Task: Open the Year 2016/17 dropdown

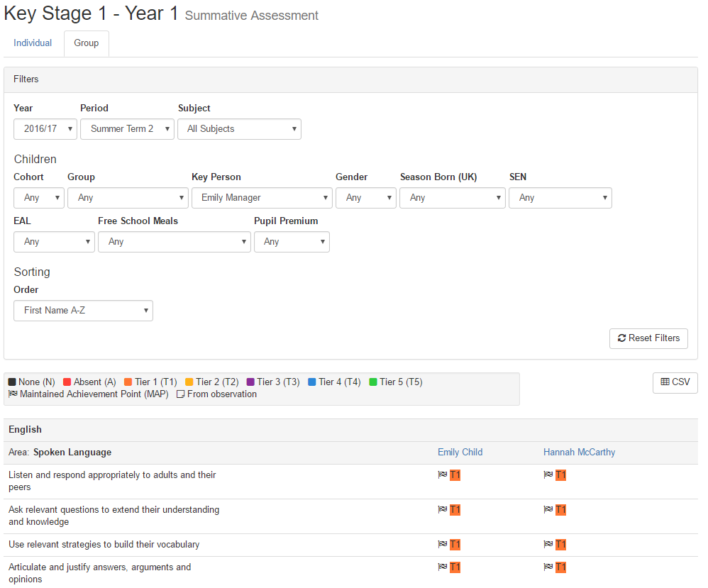Action: pos(45,129)
